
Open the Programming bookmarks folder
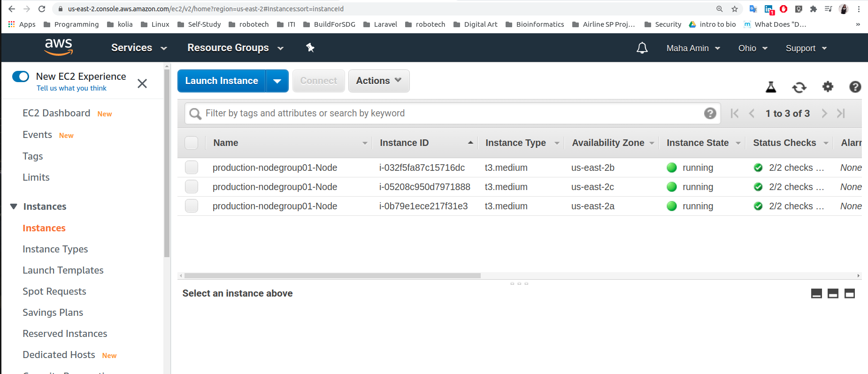pyautogui.click(x=71, y=24)
